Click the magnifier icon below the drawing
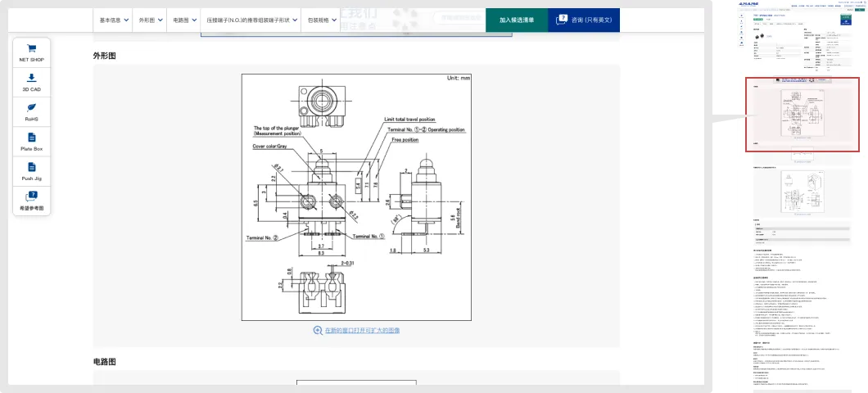Image resolution: width=868 pixels, height=393 pixels. click(x=317, y=331)
